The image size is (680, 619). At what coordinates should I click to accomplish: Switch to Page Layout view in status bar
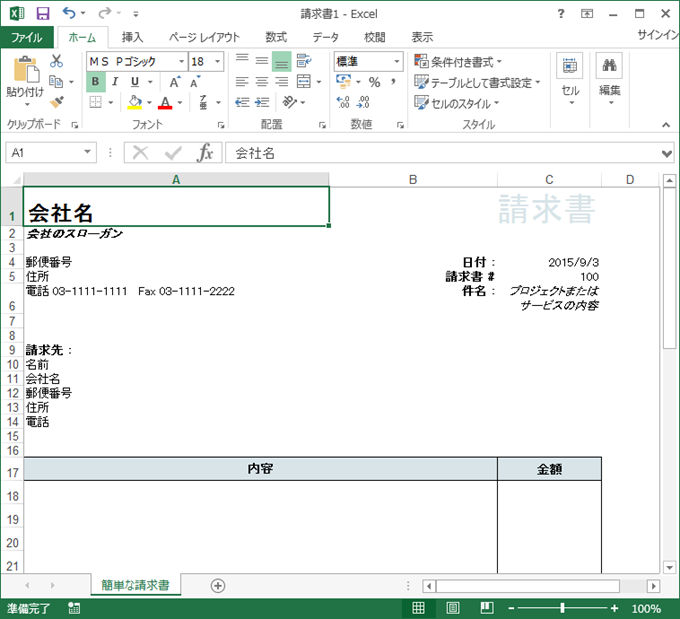pos(452,608)
